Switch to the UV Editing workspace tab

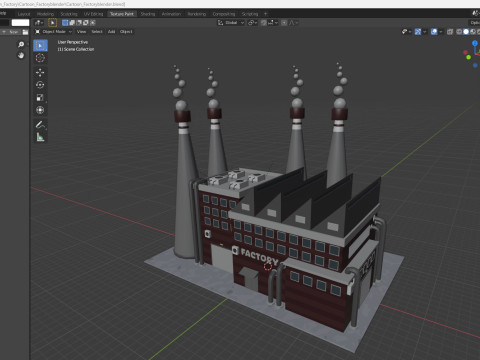click(x=94, y=14)
